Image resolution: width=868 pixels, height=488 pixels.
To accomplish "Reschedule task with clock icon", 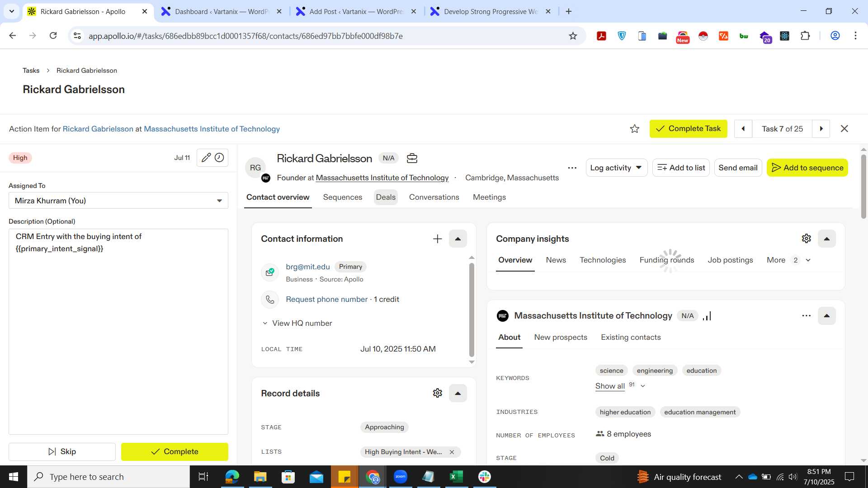I will click(219, 158).
